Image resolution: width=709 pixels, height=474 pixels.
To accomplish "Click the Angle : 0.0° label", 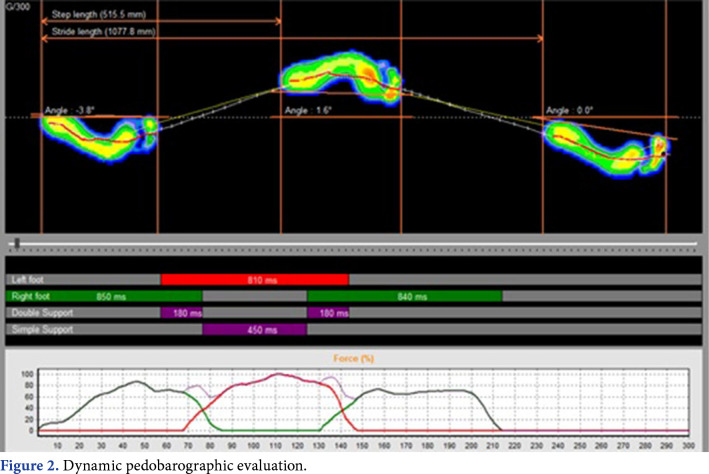I will 569,110.
